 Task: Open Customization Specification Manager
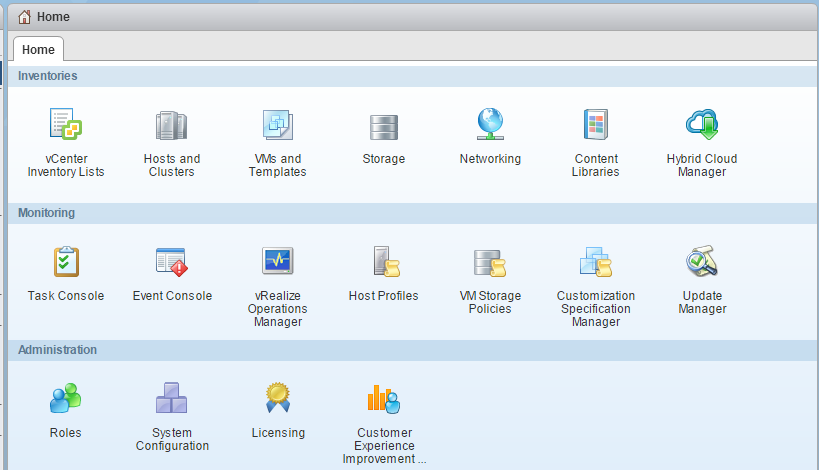pos(596,262)
